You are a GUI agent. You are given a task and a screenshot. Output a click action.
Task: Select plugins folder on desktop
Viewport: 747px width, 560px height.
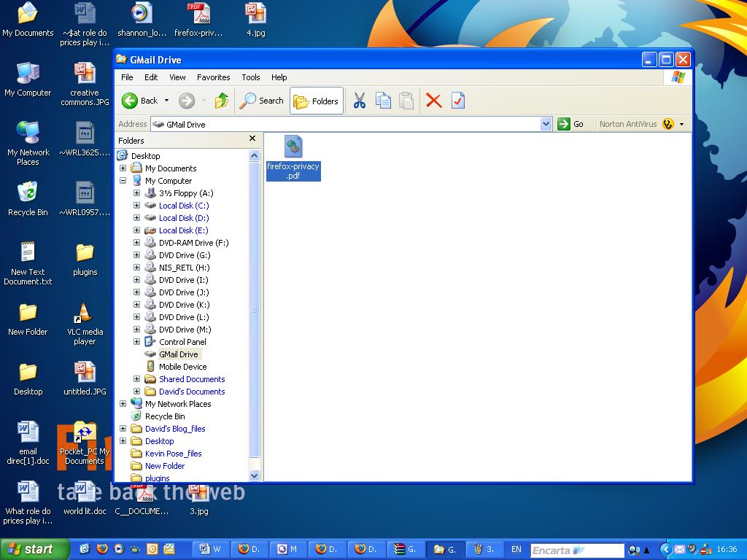click(85, 260)
